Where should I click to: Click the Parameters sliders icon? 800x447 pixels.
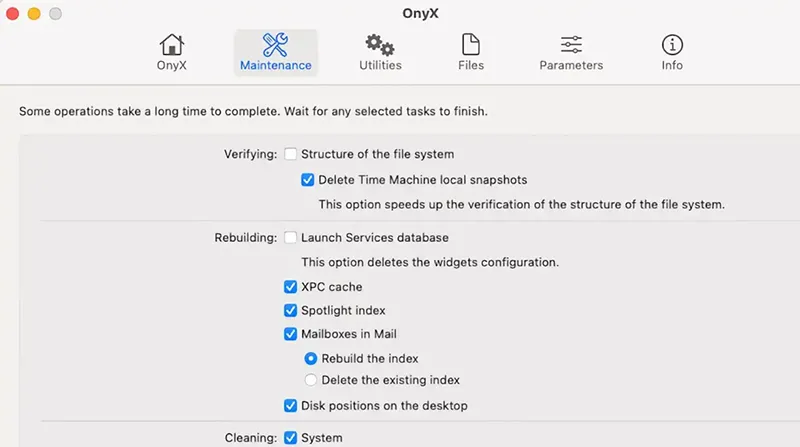coord(571,45)
